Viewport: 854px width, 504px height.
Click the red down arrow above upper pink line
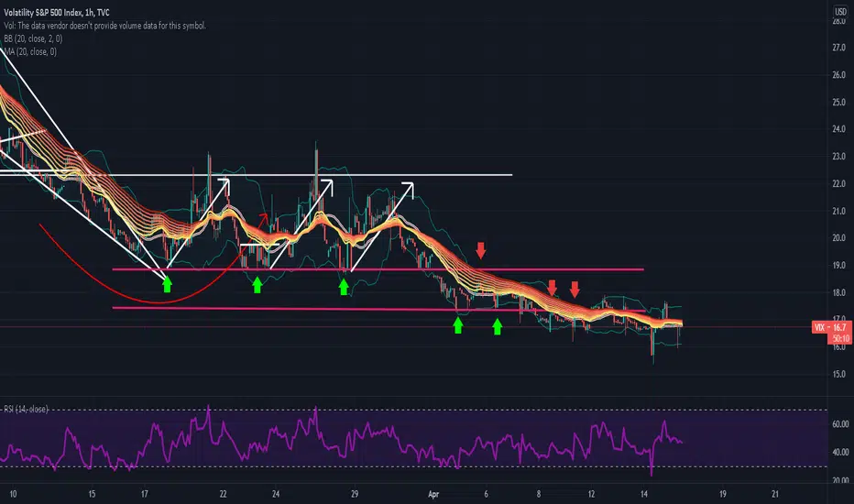coord(480,251)
